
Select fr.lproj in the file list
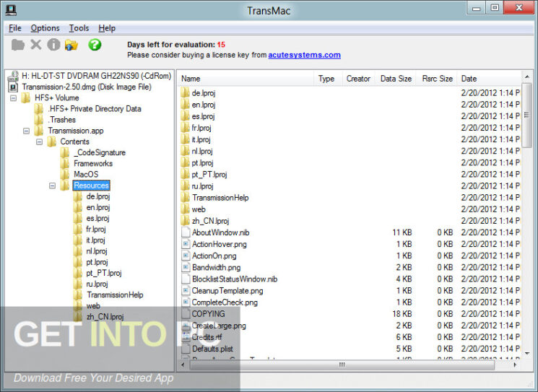coord(201,128)
